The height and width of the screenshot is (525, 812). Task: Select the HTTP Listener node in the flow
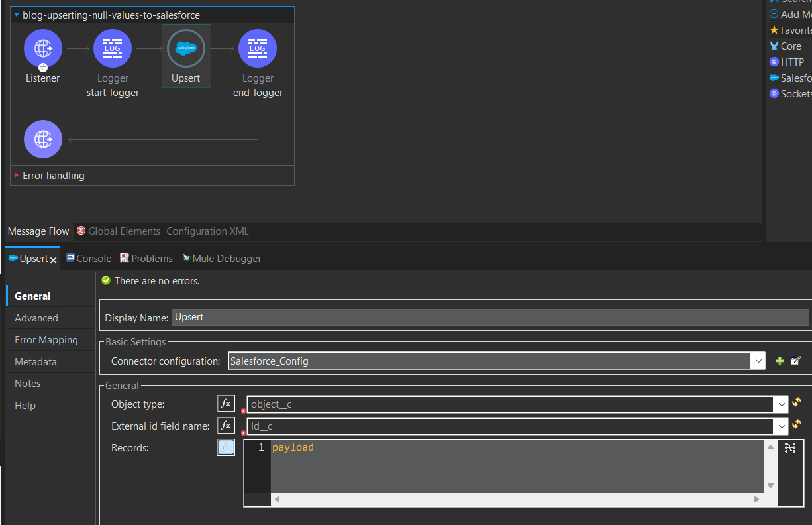(43, 48)
